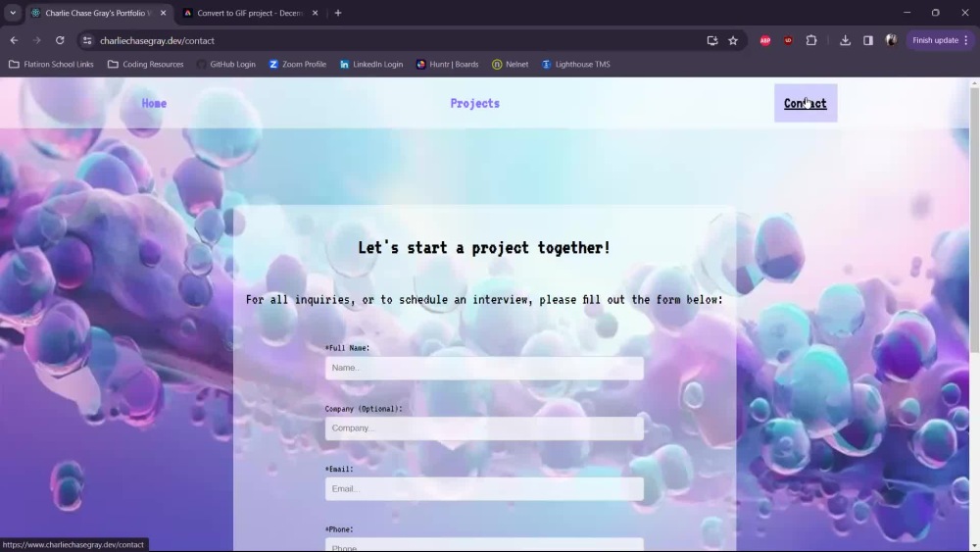Open the Lighthouse TMS bookmark
The height and width of the screenshot is (552, 980).
pos(575,65)
